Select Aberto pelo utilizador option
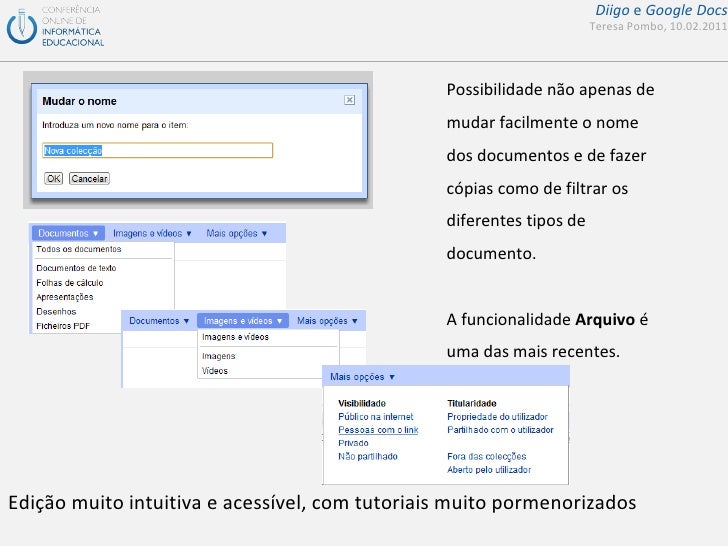The width and height of the screenshot is (728, 546). pos(489,470)
